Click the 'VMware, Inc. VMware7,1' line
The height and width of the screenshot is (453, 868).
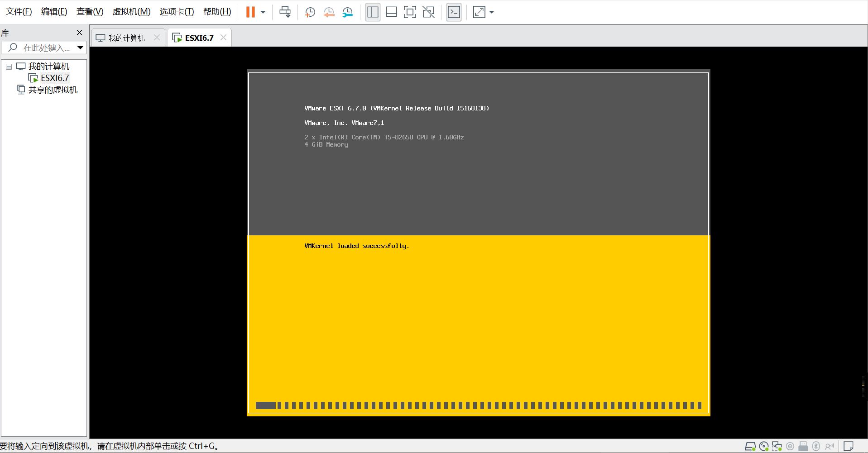(344, 123)
